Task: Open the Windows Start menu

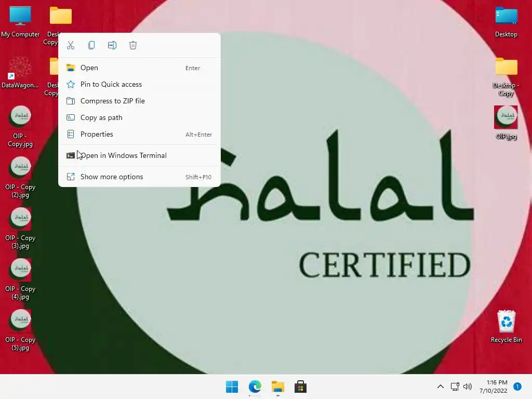Action: coord(232,387)
